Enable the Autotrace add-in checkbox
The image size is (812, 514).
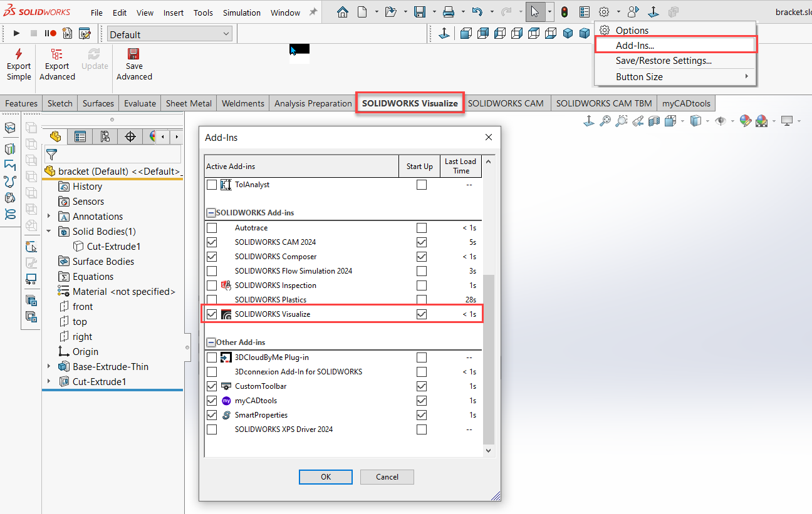coord(212,228)
